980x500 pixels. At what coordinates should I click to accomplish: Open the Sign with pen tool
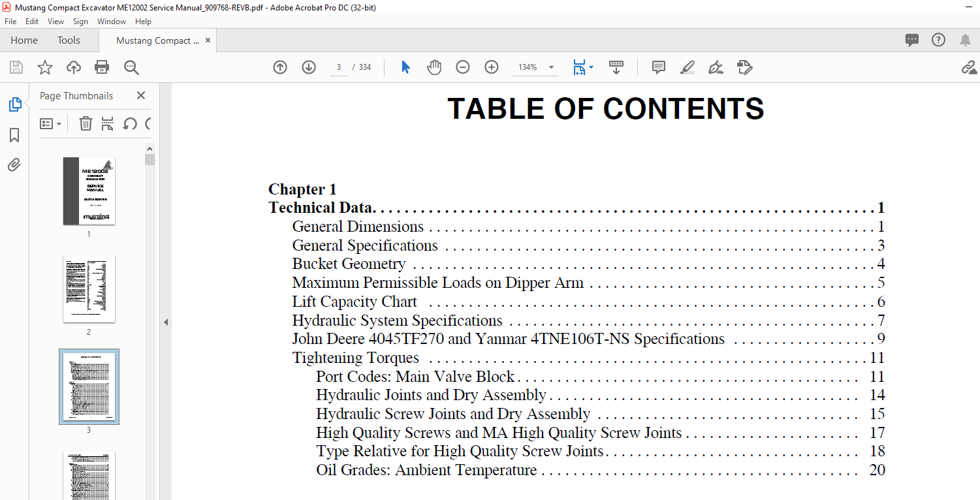coord(716,67)
